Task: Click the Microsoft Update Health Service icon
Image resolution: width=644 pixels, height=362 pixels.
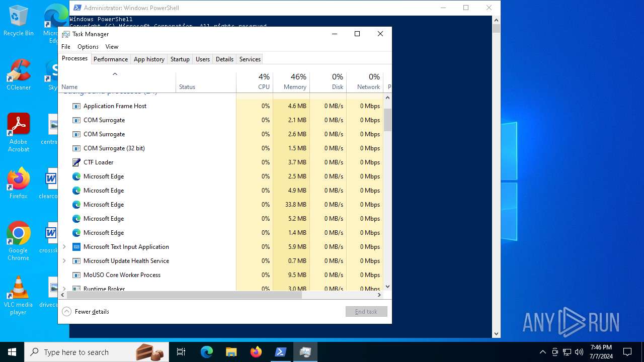Action: pos(76,261)
